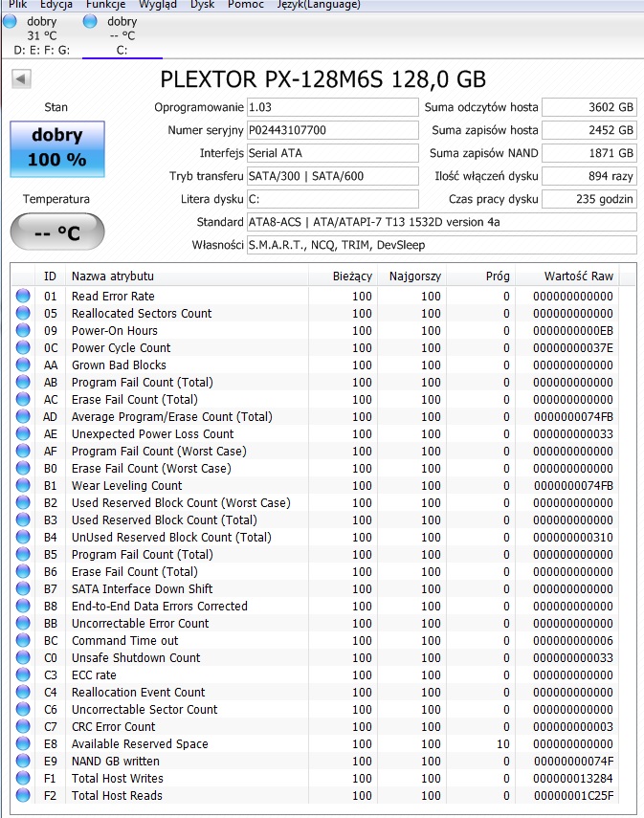Click raw value 000000013284
The height and width of the screenshot is (818, 644).
[x=573, y=778]
